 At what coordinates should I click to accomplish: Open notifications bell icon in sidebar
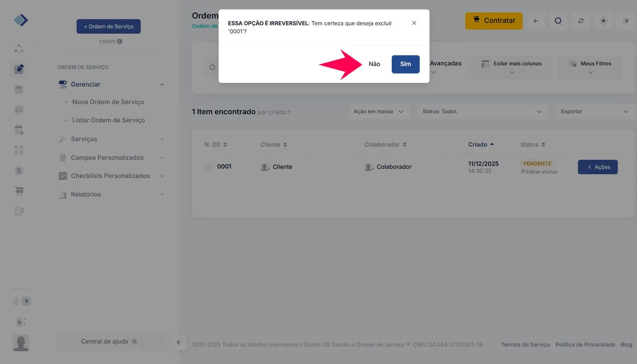16,301
